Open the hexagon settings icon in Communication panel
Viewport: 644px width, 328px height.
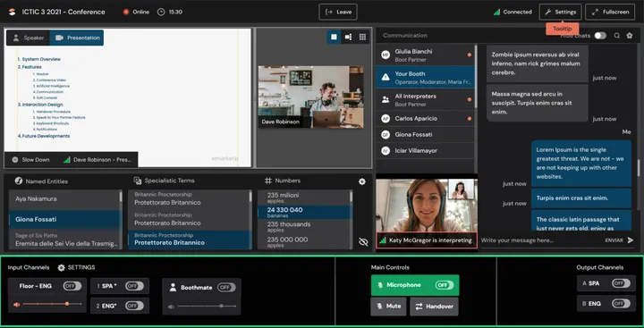[x=629, y=36]
